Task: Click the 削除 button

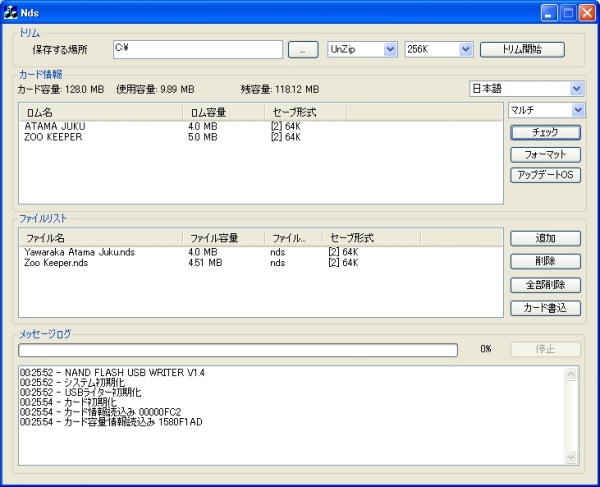Action: click(545, 261)
